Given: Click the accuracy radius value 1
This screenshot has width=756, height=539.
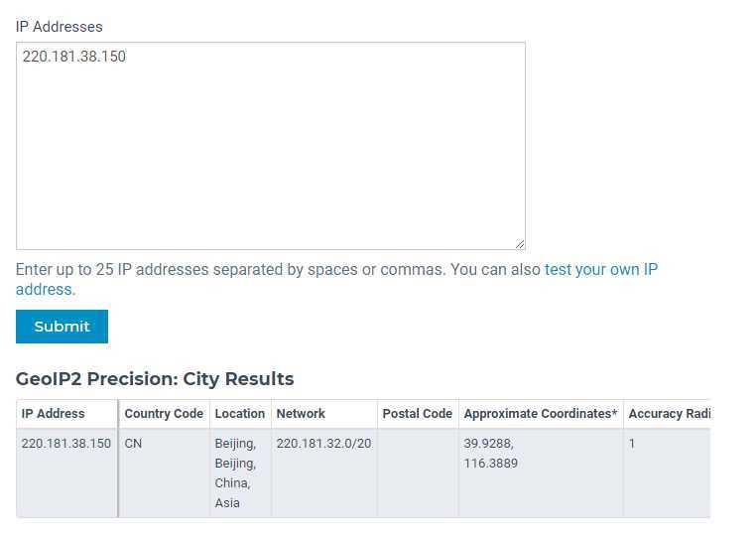Looking at the screenshot, I should tap(632, 444).
